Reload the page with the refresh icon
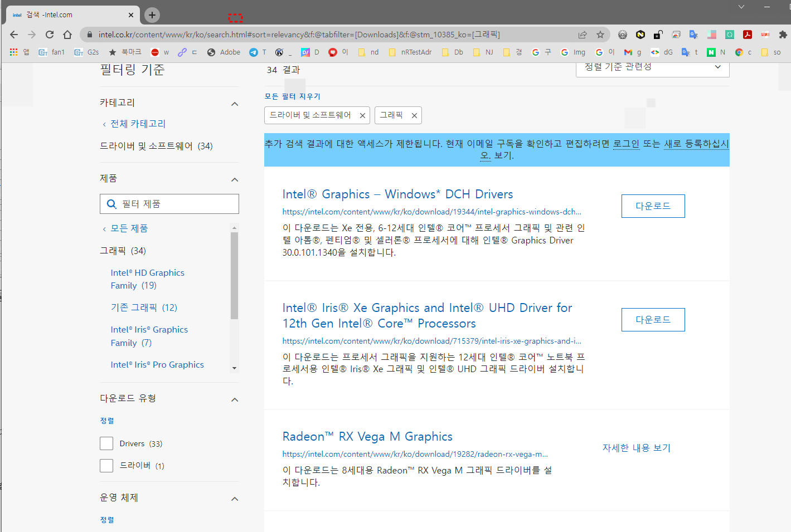Viewport: 791px width, 532px height. tap(50, 35)
